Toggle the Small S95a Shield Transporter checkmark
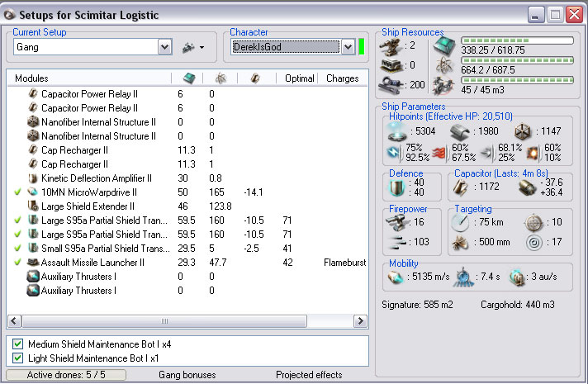588x384 pixels. pos(17,249)
